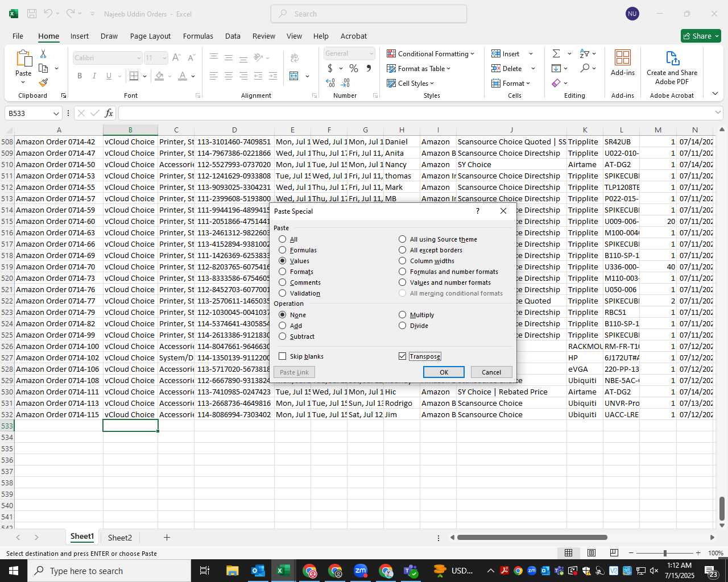This screenshot has height=582, width=728.
Task: Open the File menu
Action: [x=18, y=36]
